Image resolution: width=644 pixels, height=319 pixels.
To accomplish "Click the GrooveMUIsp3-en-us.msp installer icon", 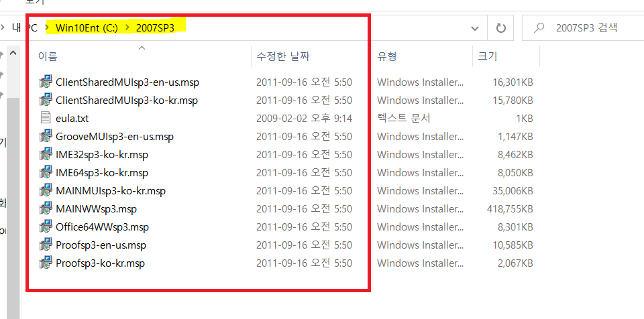I will (46, 136).
